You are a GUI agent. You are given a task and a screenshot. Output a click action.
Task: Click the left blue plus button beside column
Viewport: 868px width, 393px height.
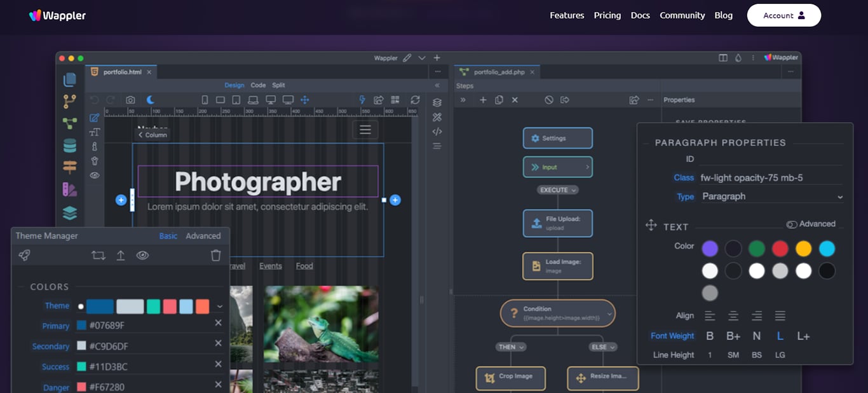click(121, 200)
